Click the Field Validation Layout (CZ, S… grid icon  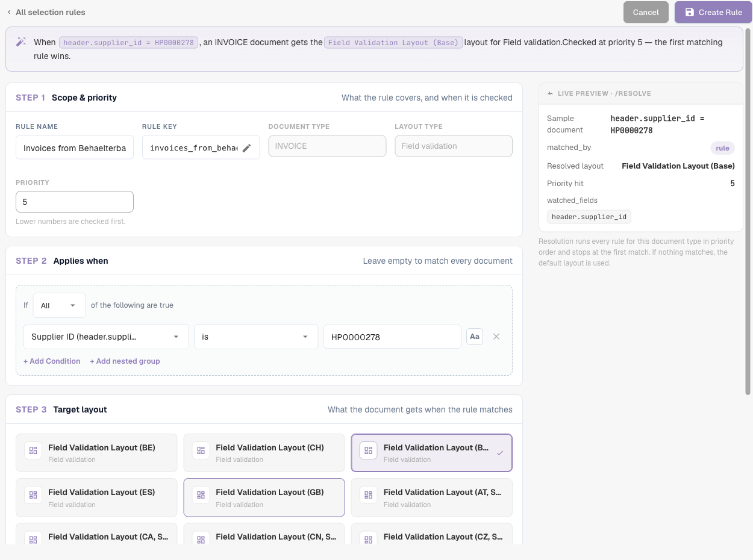(368, 539)
